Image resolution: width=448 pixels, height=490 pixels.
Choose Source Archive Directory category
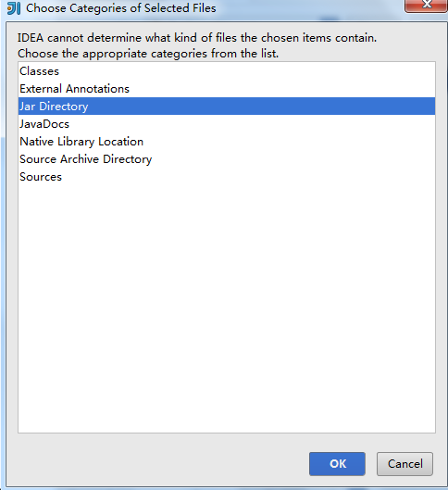click(x=227, y=159)
